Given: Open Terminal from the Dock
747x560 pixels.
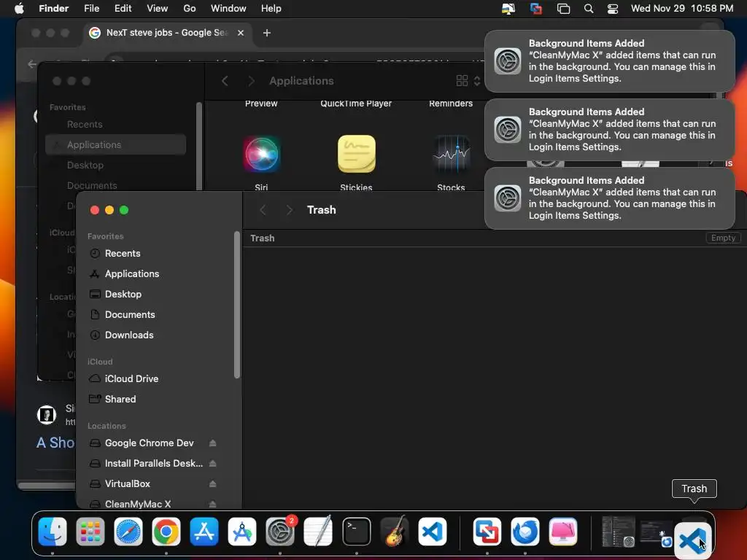Looking at the screenshot, I should click(356, 532).
